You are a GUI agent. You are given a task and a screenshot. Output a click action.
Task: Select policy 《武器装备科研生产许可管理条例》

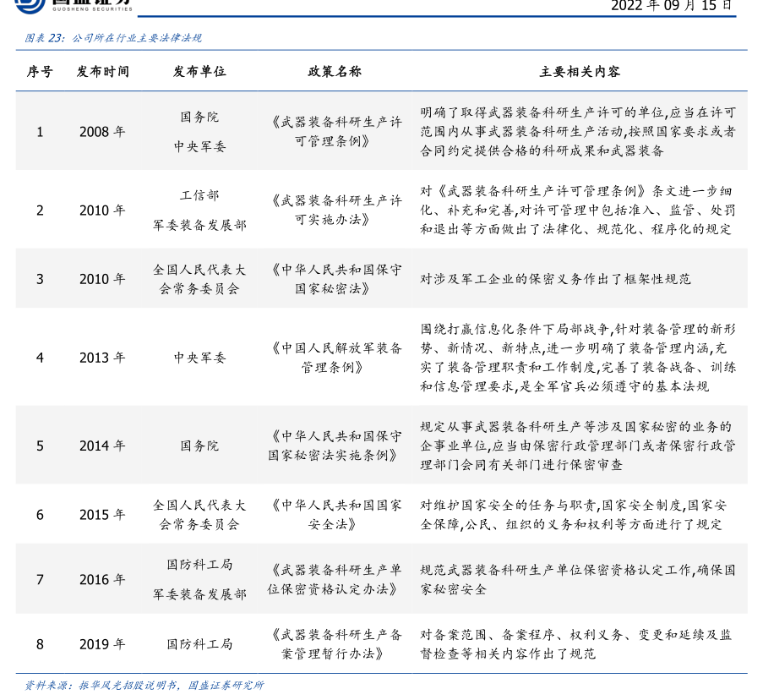point(335,131)
